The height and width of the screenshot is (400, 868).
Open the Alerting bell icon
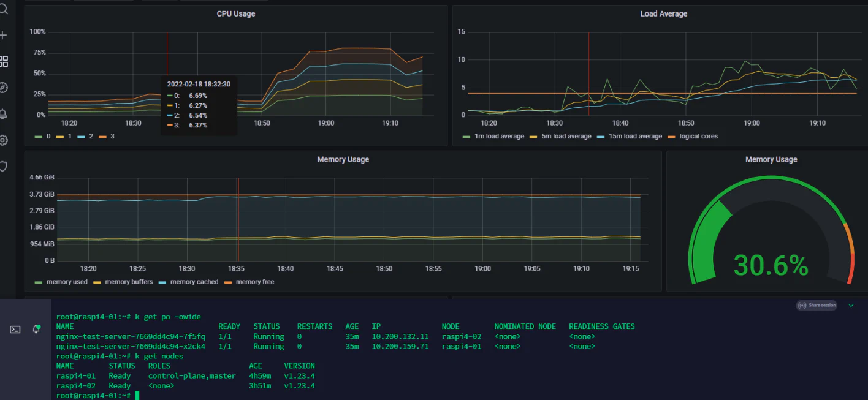[x=3, y=114]
